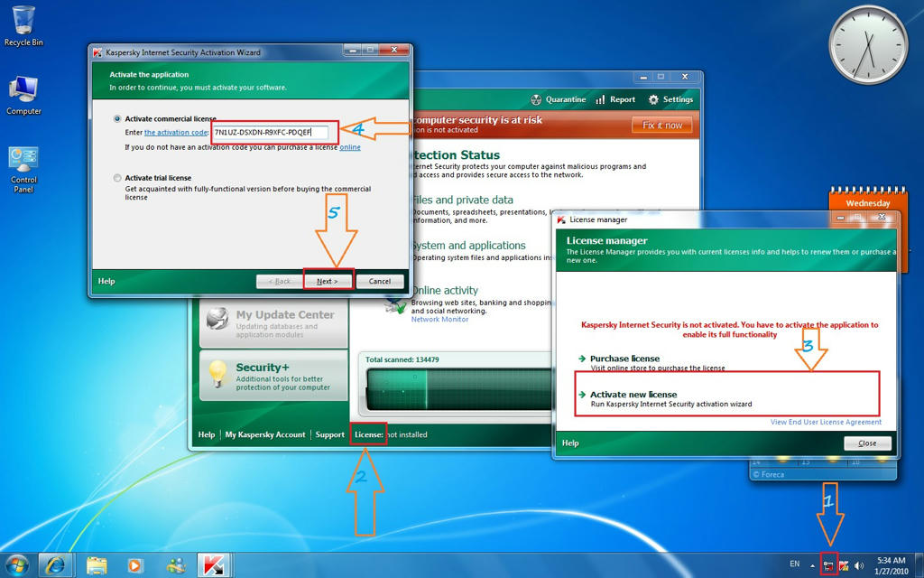Click the Fix it now button
This screenshot has width=924, height=578.
661,125
